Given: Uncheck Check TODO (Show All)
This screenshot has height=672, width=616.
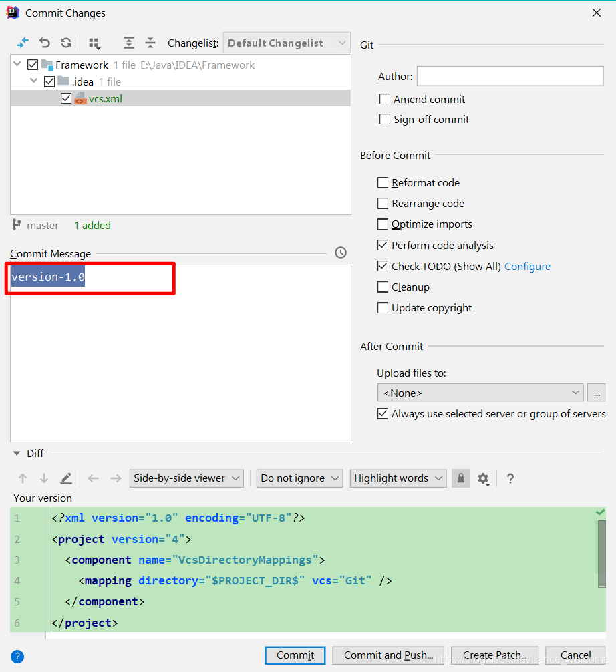Looking at the screenshot, I should [x=383, y=266].
